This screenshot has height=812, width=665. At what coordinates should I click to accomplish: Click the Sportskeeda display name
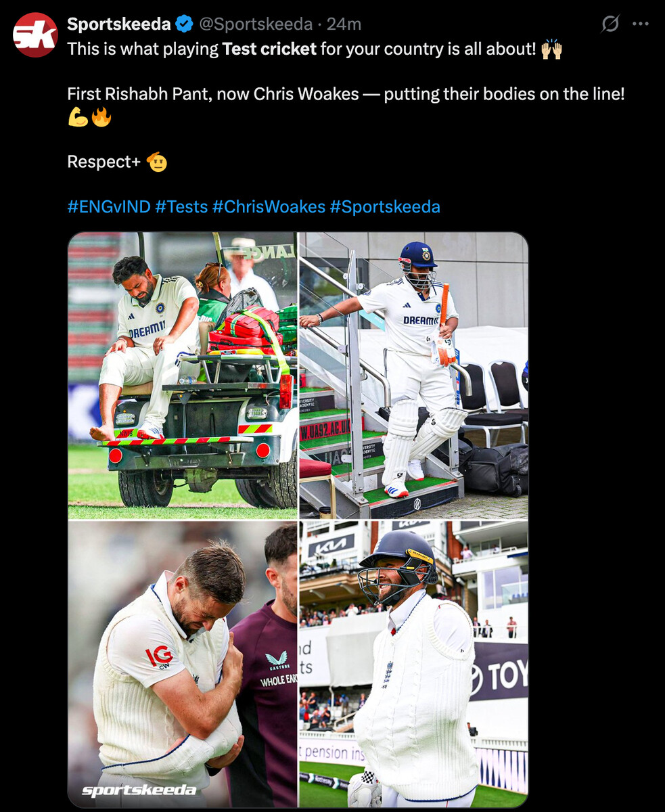119,24
